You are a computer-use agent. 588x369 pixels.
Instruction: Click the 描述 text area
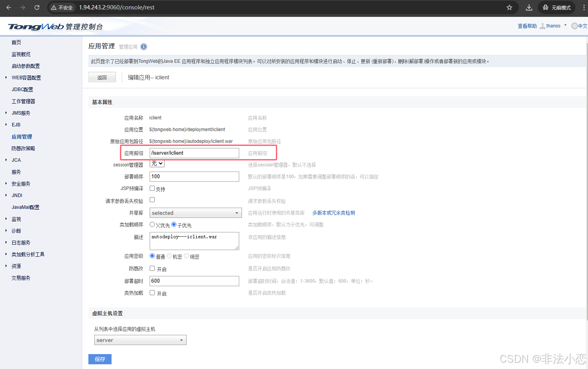tap(194, 241)
